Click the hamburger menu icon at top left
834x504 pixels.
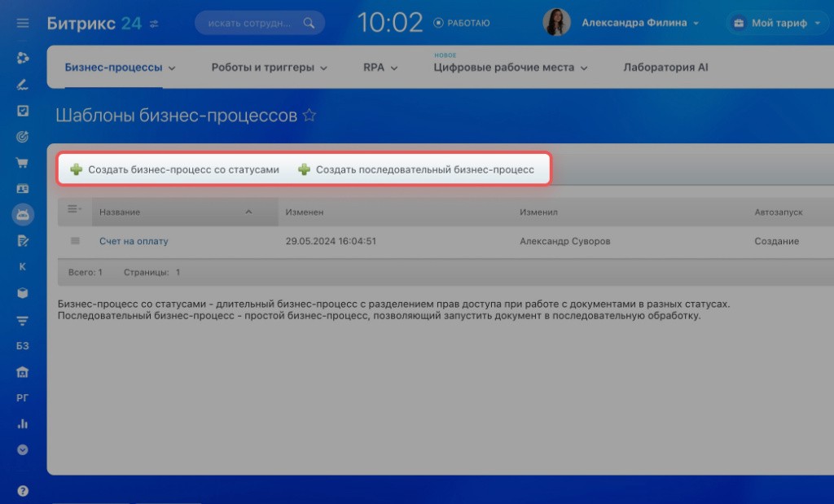click(x=22, y=23)
